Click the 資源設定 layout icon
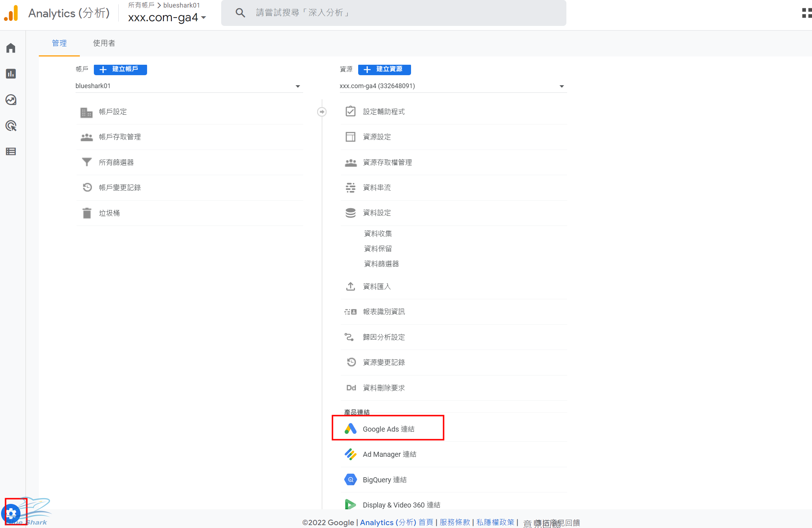Image resolution: width=812 pixels, height=528 pixels. (x=351, y=137)
